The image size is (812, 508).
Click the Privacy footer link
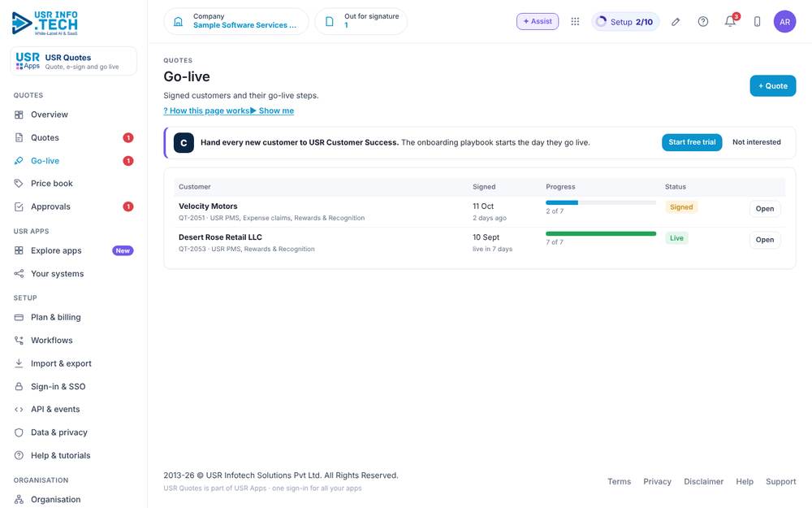coord(657,481)
